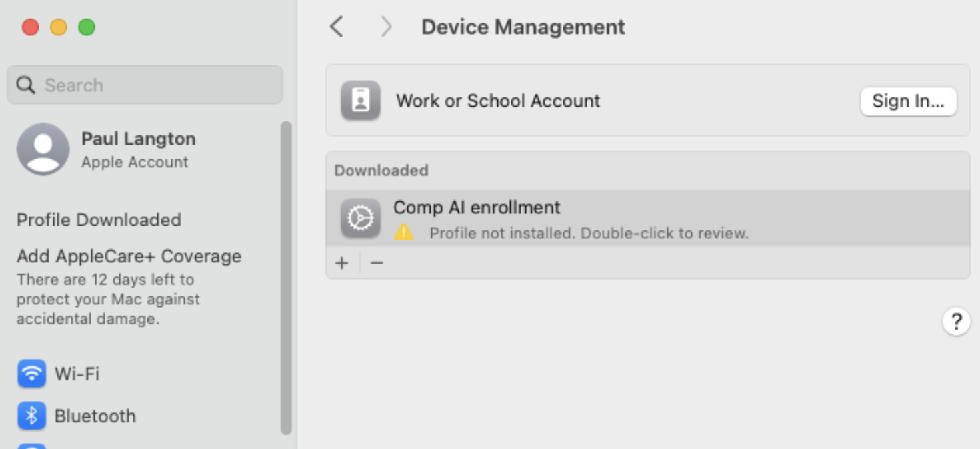The width and height of the screenshot is (980, 449).
Task: Click the forward navigation chevron
Action: [x=385, y=27]
